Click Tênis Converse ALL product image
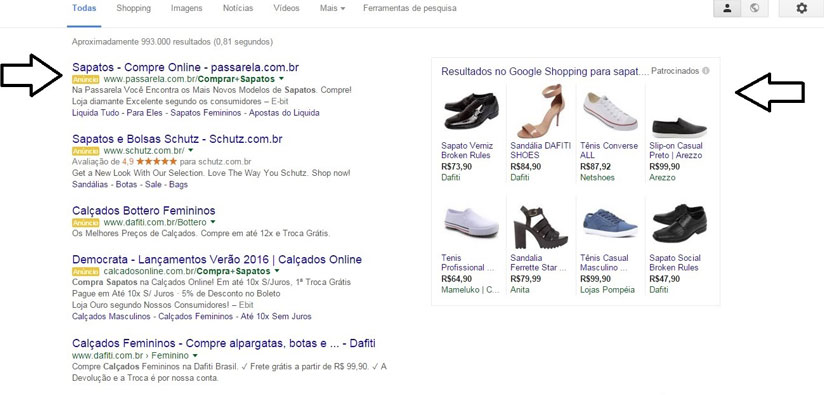 [x=610, y=110]
